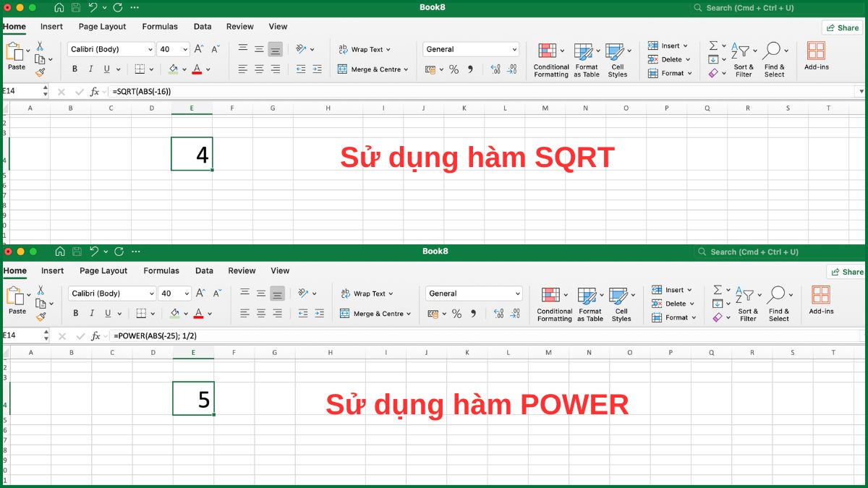
Task: Toggle Wrap Text
Action: 365,49
